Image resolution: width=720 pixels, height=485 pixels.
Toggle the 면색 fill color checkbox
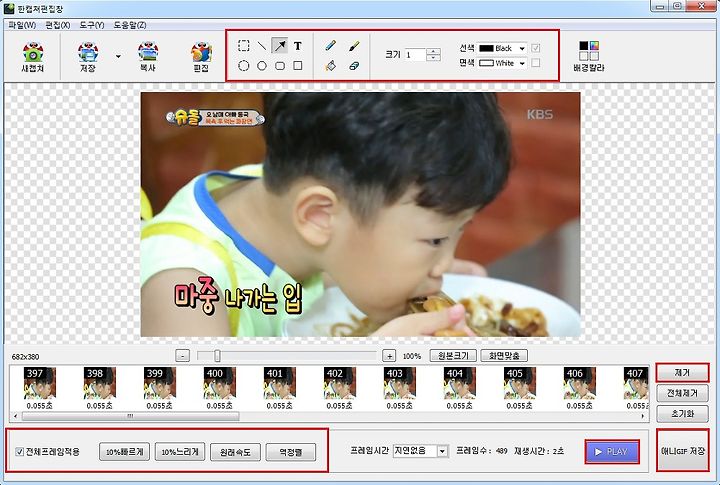535,63
